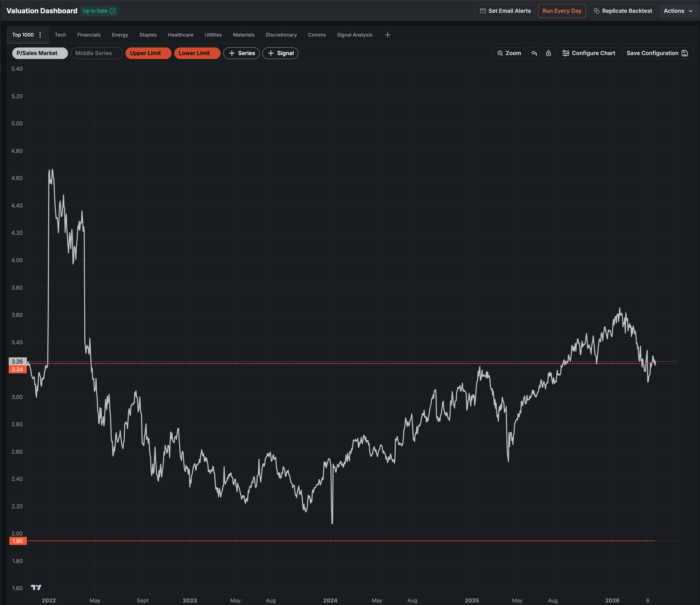Viewport: 700px width, 605px height.
Task: Open Configure Chart sliders settings
Action: point(588,53)
